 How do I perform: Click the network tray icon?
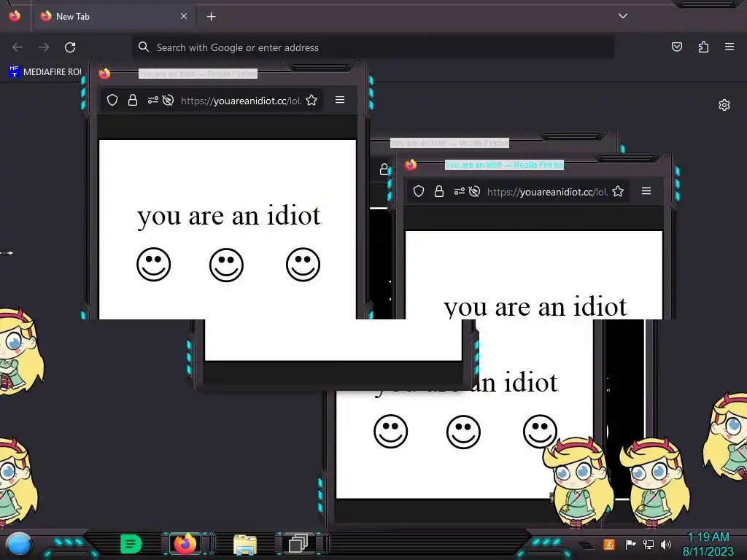649,544
